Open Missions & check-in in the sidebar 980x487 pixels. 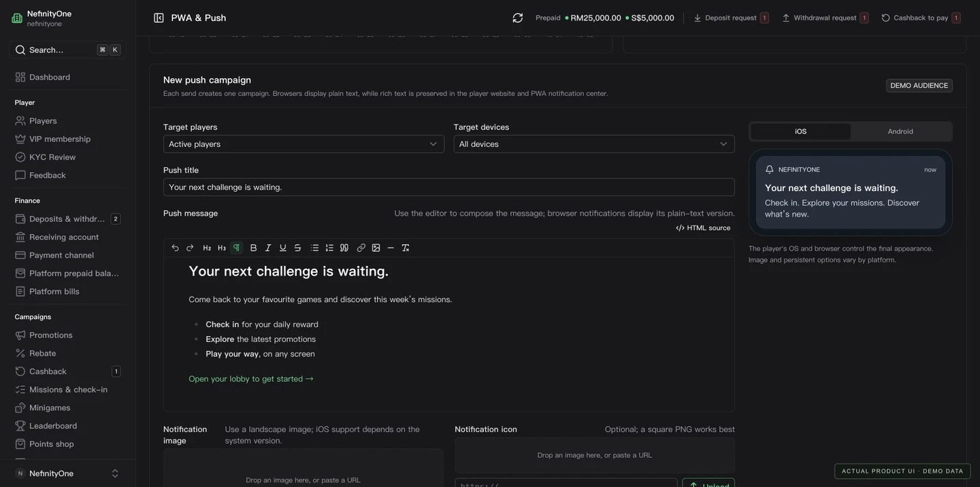pos(67,390)
